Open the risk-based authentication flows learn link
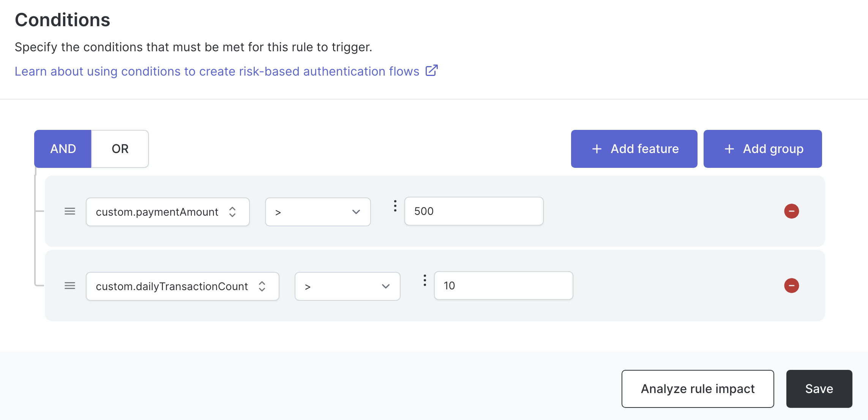Image resolution: width=868 pixels, height=420 pixels. pyautogui.click(x=217, y=71)
